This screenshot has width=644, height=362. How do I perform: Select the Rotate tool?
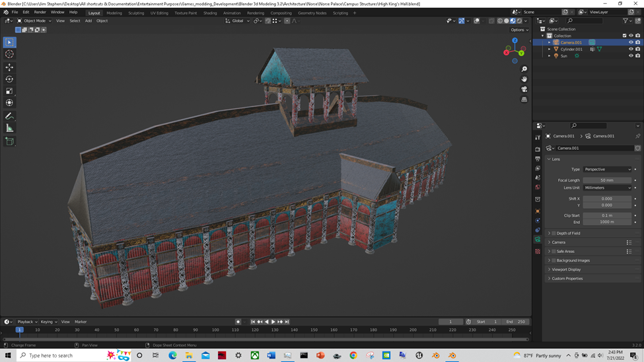(9, 79)
